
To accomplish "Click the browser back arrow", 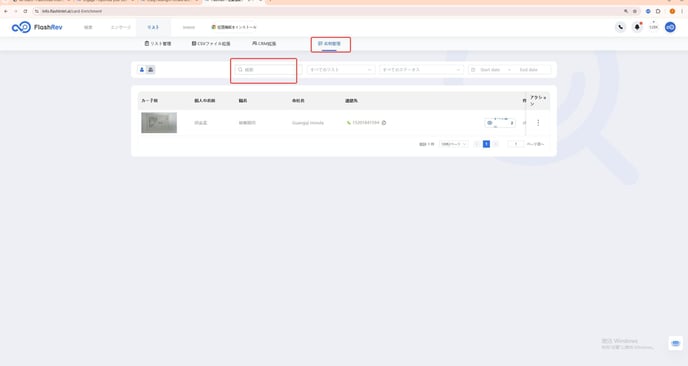I will [6, 11].
